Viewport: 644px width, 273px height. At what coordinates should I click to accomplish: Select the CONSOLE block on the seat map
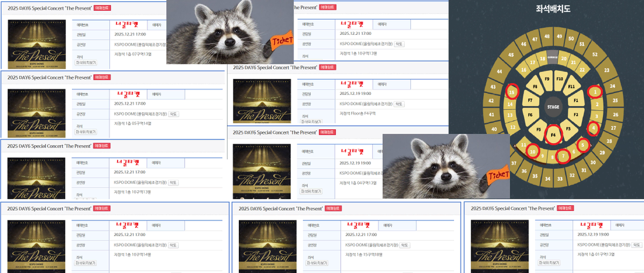[553, 57]
